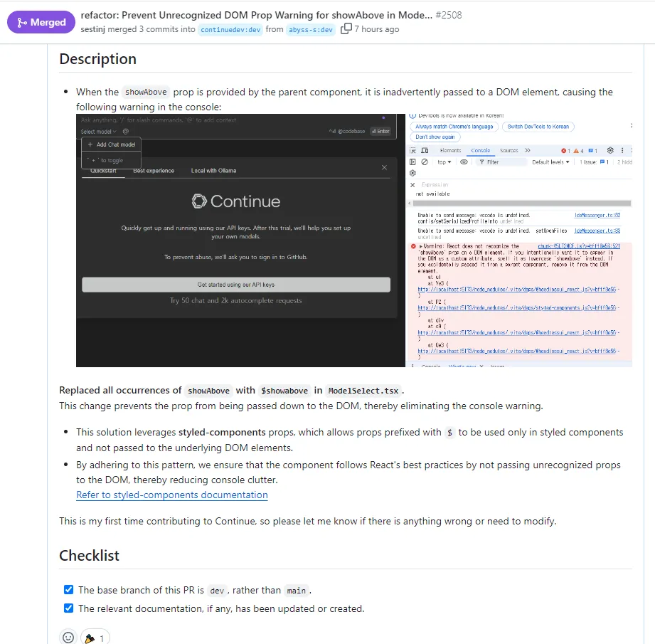Open the top context dropdown
655x644 pixels.
[x=444, y=162]
